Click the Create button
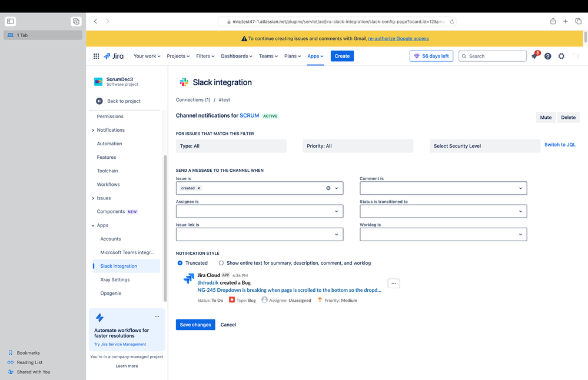Image resolution: width=588 pixels, height=380 pixels. 342,56
